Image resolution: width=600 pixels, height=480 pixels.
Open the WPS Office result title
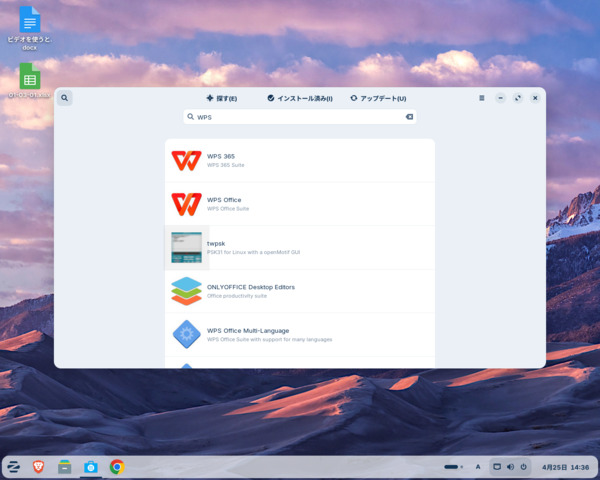(x=224, y=200)
